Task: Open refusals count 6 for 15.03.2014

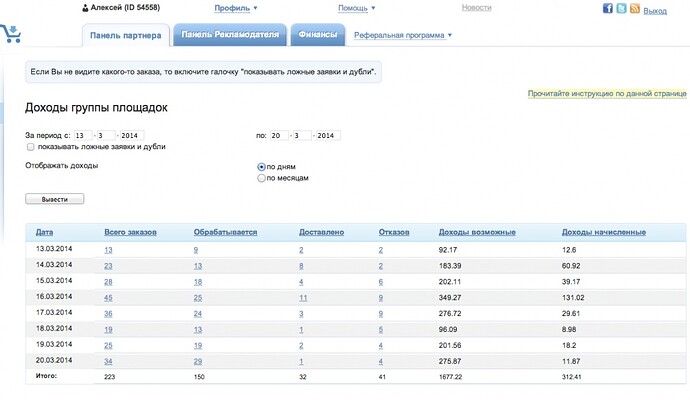Action: (381, 282)
